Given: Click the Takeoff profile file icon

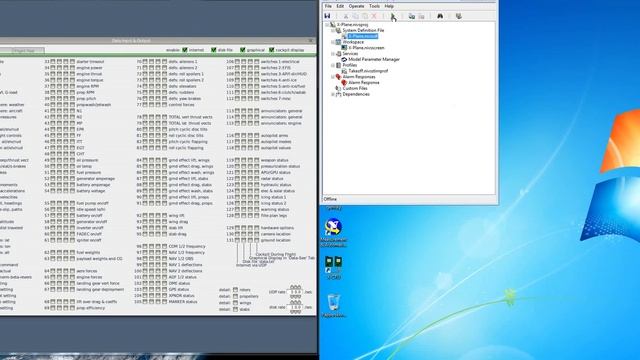Looking at the screenshot, I should click(x=344, y=71).
